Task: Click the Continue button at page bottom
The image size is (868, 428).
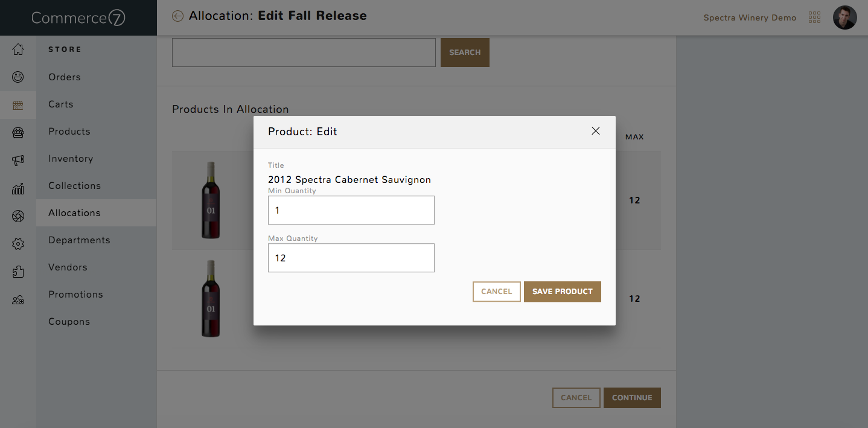Action: click(632, 398)
